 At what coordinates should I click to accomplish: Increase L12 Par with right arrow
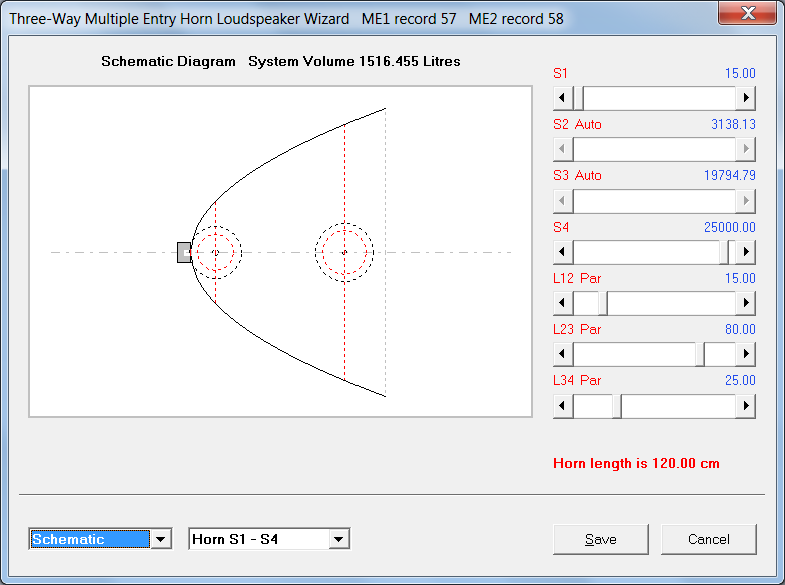pyautogui.click(x=745, y=303)
